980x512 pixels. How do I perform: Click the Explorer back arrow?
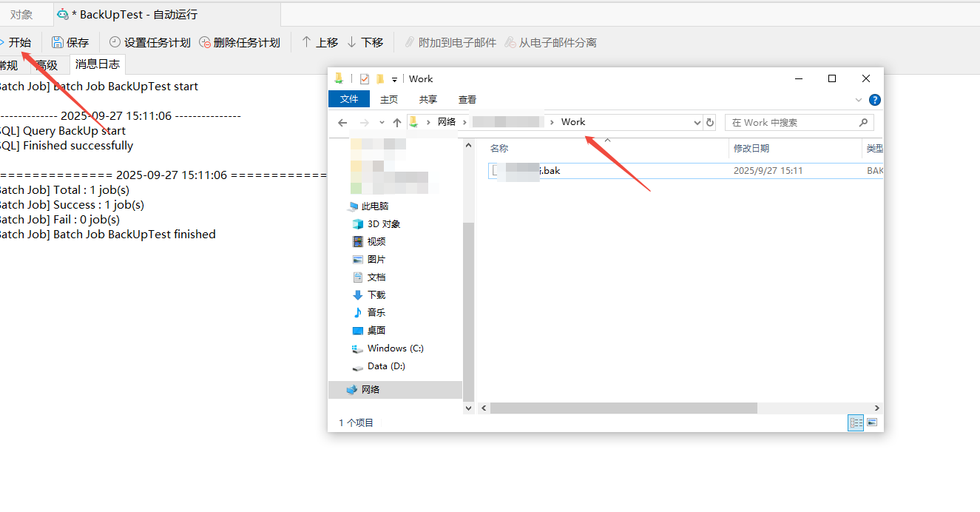point(342,123)
